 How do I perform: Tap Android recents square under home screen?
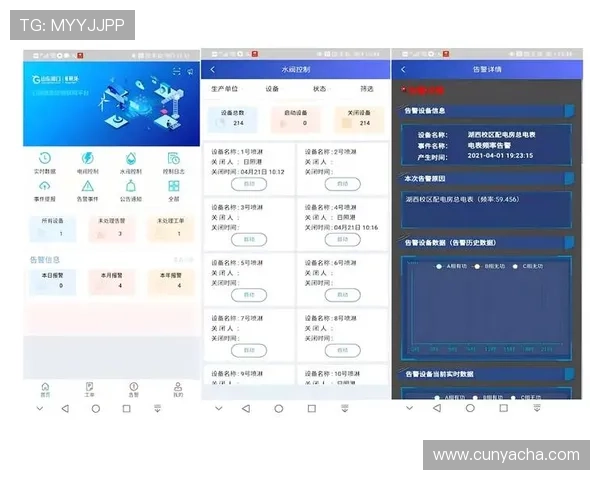[126, 408]
